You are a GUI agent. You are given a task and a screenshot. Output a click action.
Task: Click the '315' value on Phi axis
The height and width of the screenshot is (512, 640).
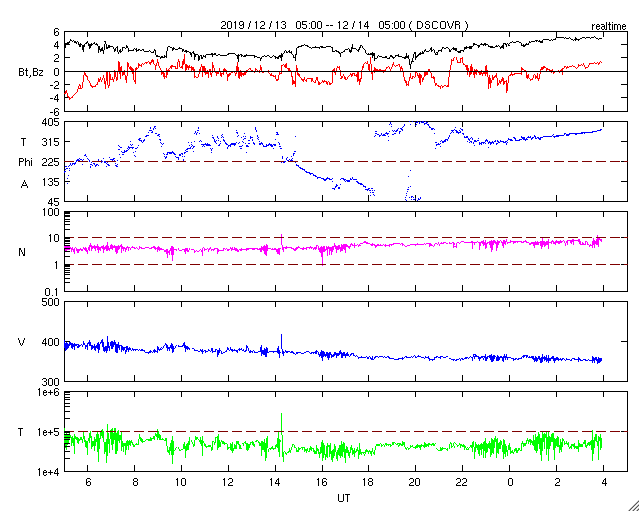(x=52, y=142)
